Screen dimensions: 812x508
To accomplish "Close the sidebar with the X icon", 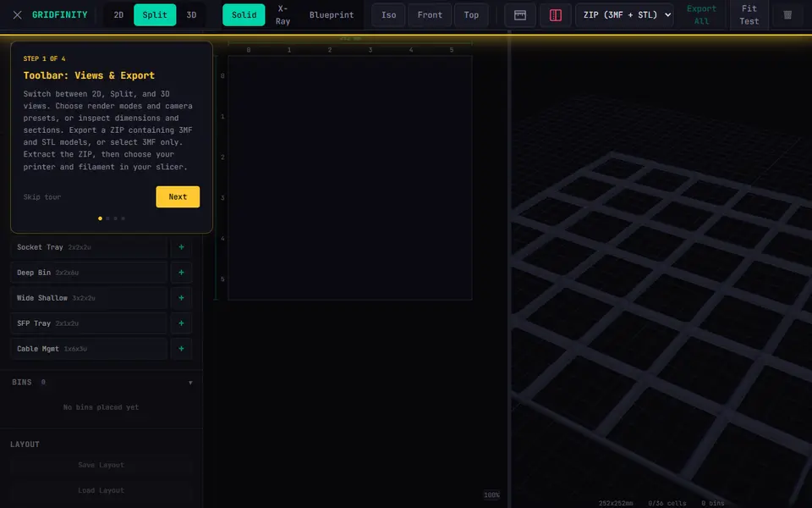I will click(17, 15).
